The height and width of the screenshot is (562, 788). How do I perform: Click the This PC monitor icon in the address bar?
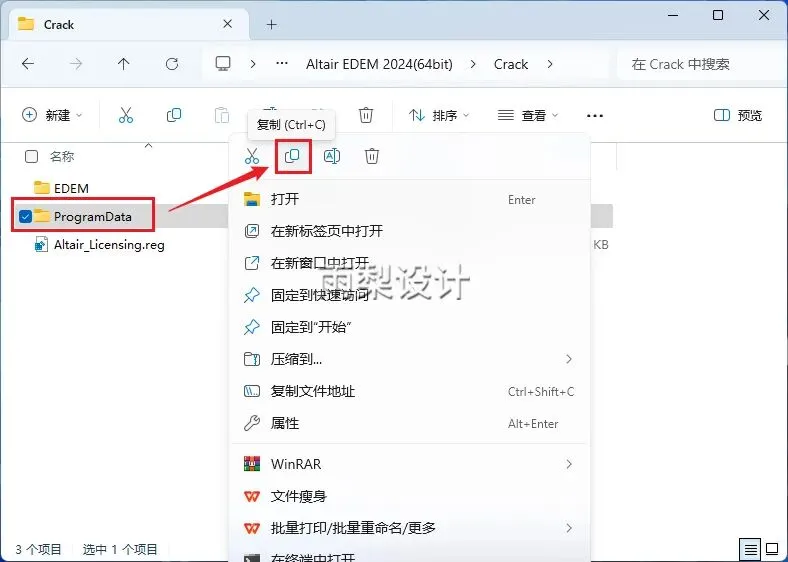223,64
